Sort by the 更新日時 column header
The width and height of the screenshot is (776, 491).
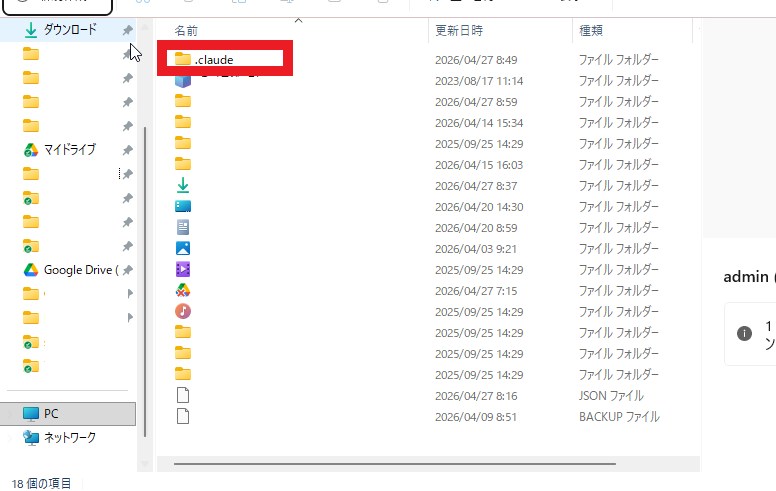click(459, 31)
